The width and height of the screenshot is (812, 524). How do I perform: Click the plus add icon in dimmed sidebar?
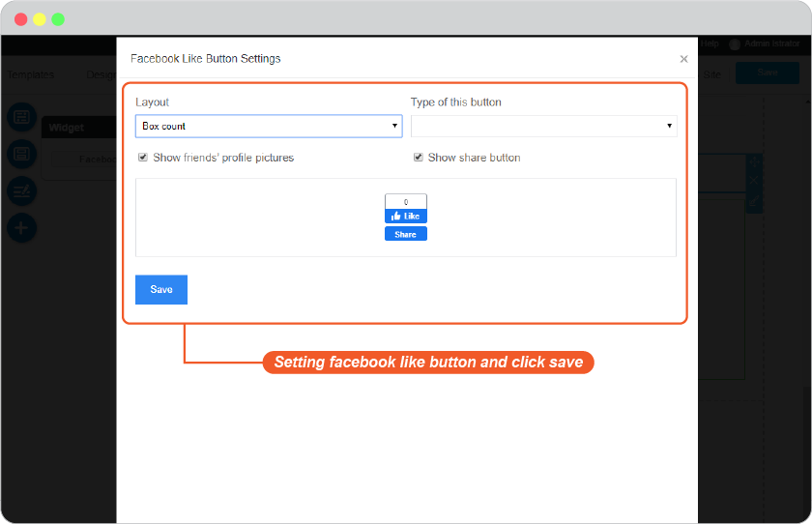(21, 228)
